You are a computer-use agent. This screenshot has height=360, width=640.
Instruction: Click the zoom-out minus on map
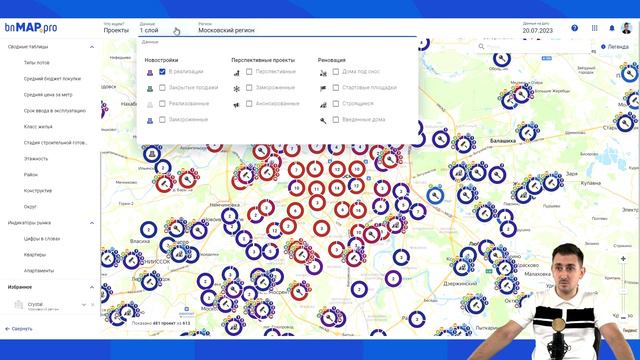tap(623, 317)
